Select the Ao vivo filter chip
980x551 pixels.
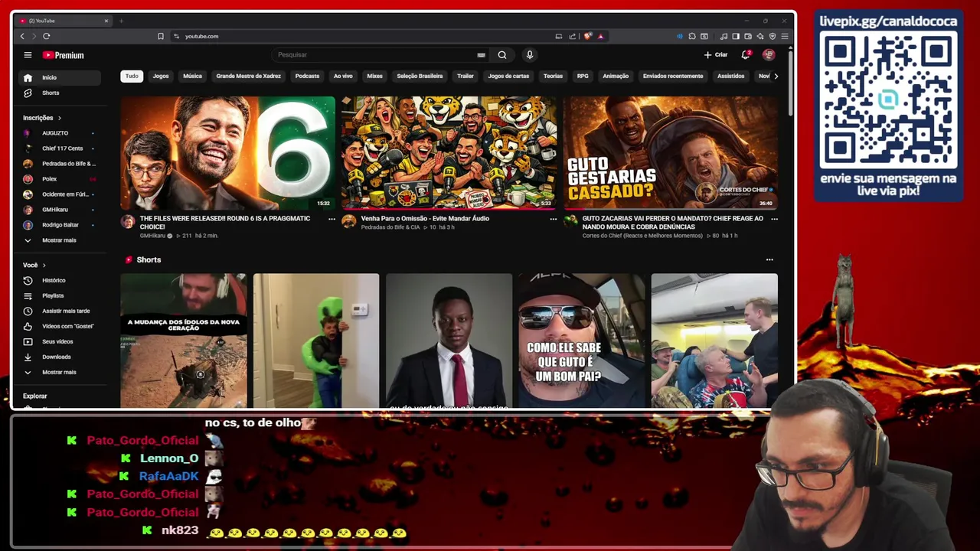pyautogui.click(x=343, y=76)
